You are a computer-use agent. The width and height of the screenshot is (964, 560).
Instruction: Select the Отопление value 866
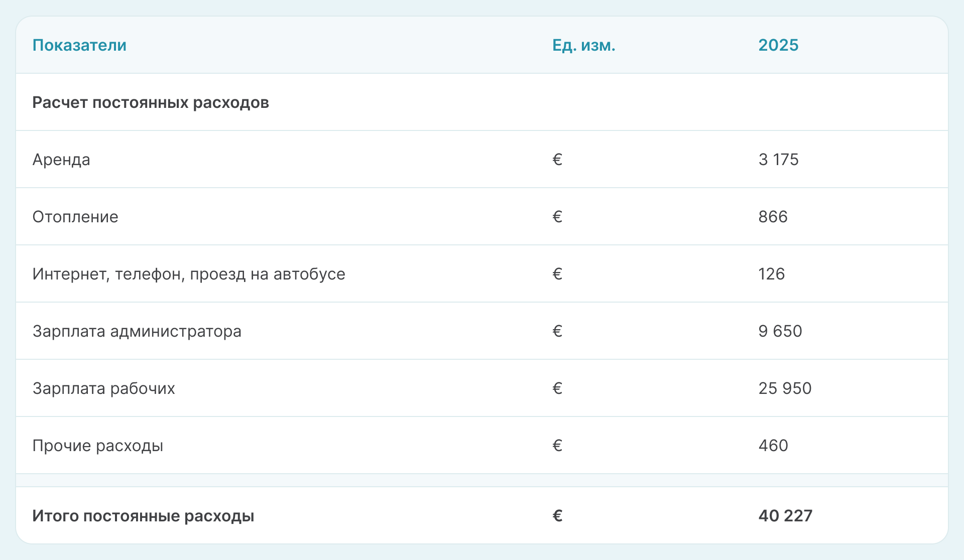pos(773,217)
